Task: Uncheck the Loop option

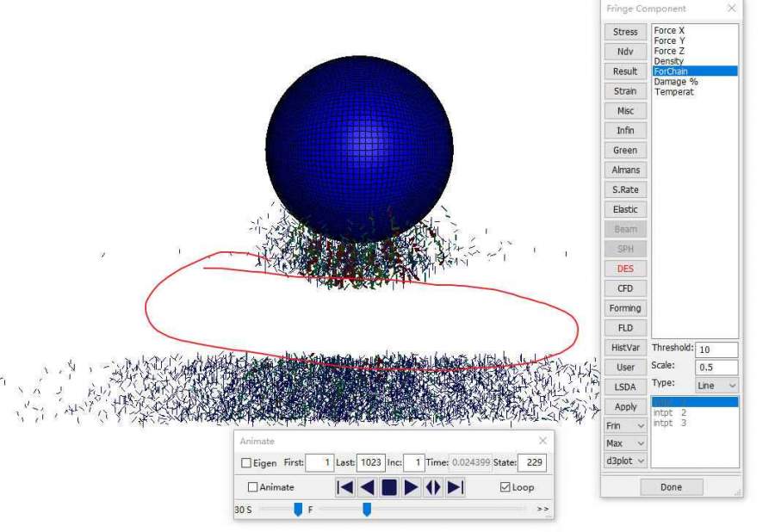Action: 505,487
